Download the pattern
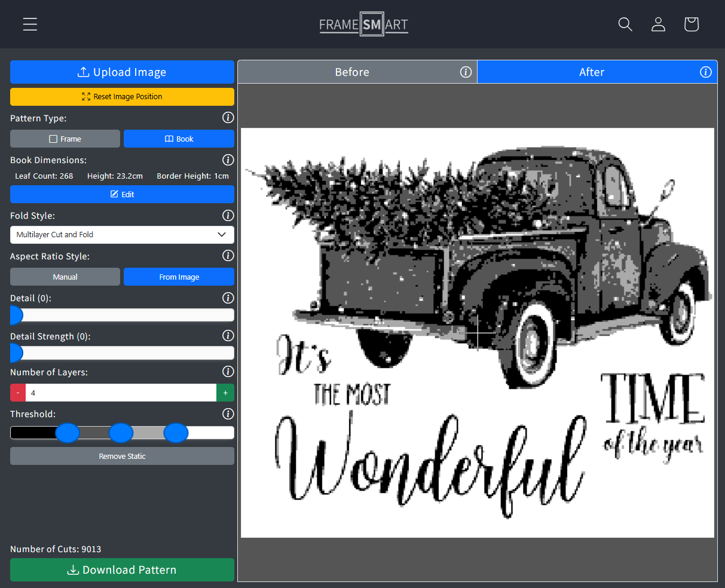 click(x=122, y=569)
